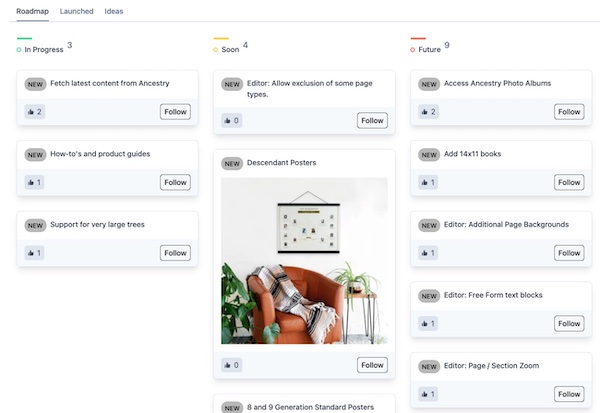Follow Editor: Free Form text blocks
Image resolution: width=600 pixels, height=413 pixels.
tap(569, 323)
